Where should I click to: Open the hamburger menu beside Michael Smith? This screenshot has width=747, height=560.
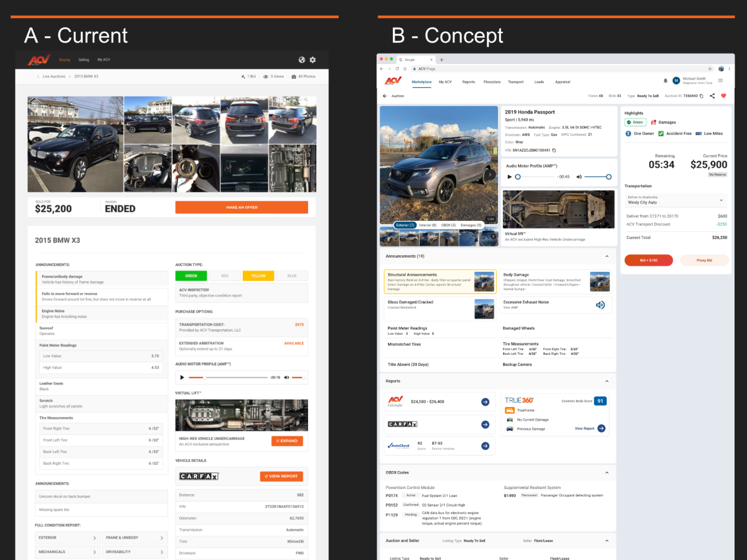pyautogui.click(x=721, y=82)
